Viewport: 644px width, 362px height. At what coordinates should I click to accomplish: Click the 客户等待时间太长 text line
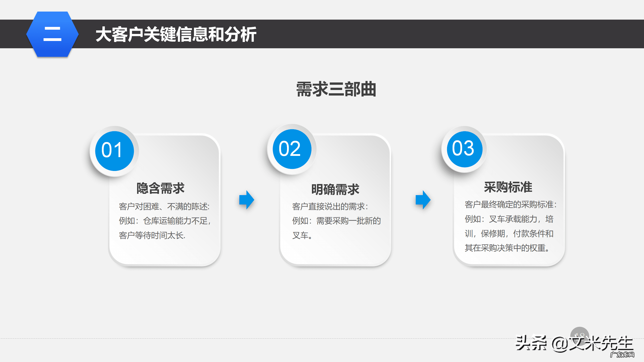pos(152,235)
